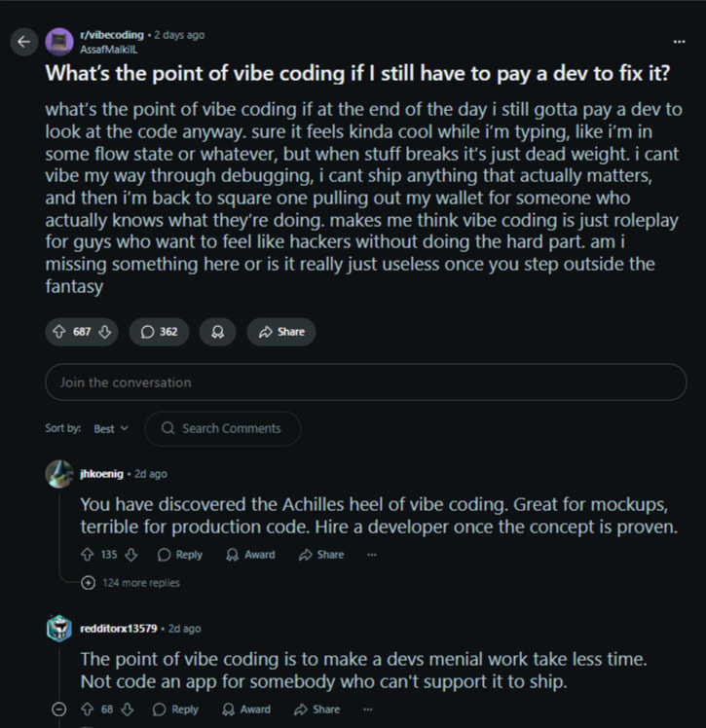The width and height of the screenshot is (706, 728).
Task: Open the r/vibecoding subreddit link
Action: click(111, 34)
